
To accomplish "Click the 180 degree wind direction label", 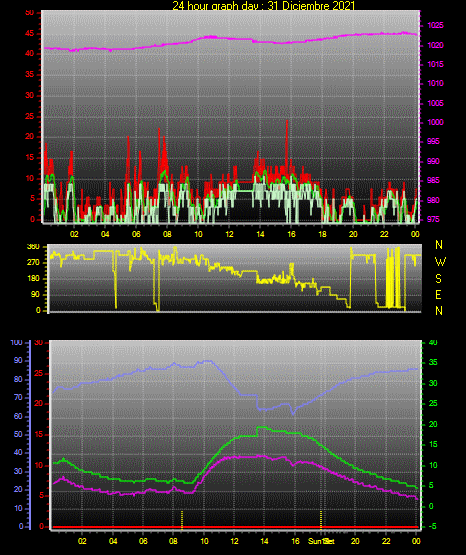I will click(33, 279).
